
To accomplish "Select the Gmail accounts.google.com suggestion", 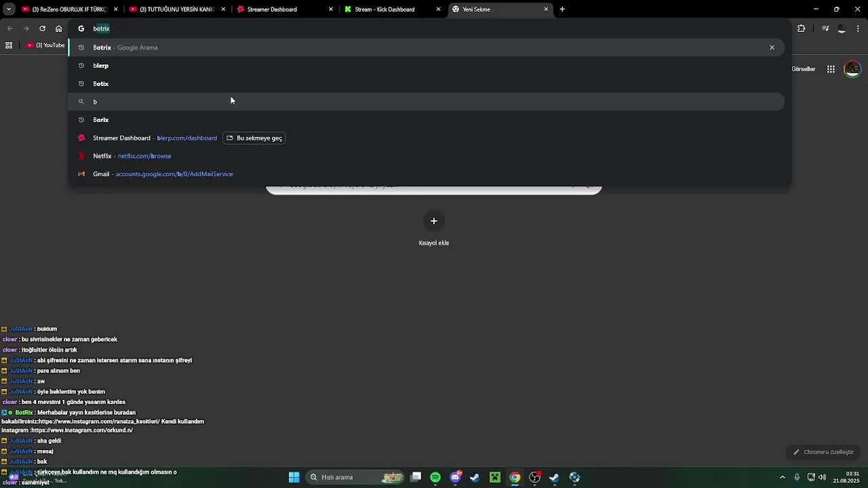I will (427, 174).
